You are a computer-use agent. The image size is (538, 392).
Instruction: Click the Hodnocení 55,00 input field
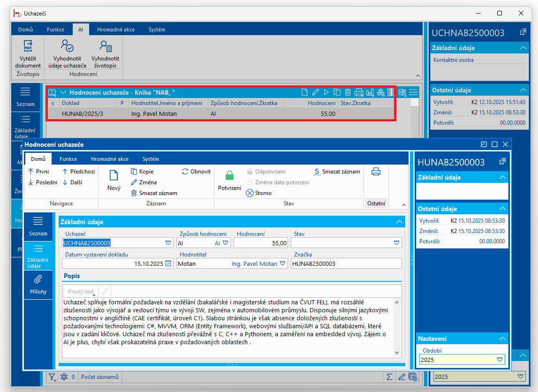click(261, 243)
